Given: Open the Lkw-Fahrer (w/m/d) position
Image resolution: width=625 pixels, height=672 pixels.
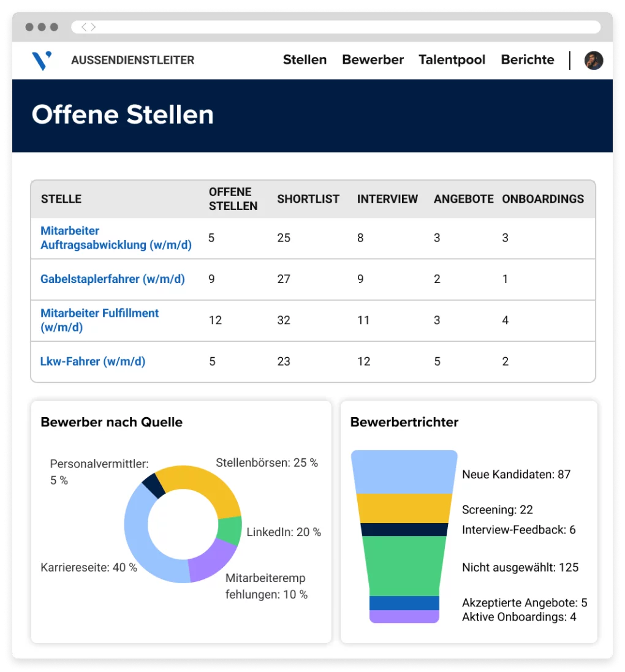Looking at the screenshot, I should pos(93,361).
